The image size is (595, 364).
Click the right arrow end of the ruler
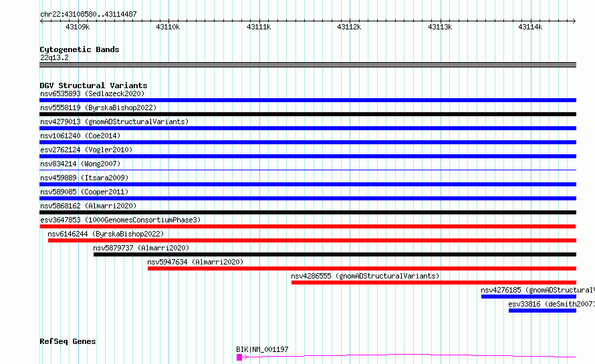[574, 21]
